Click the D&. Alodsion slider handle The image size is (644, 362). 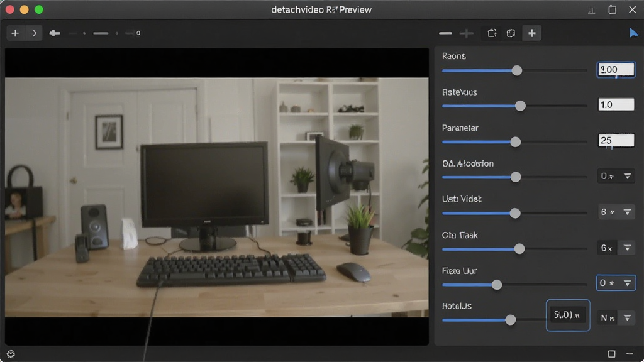[x=516, y=177]
